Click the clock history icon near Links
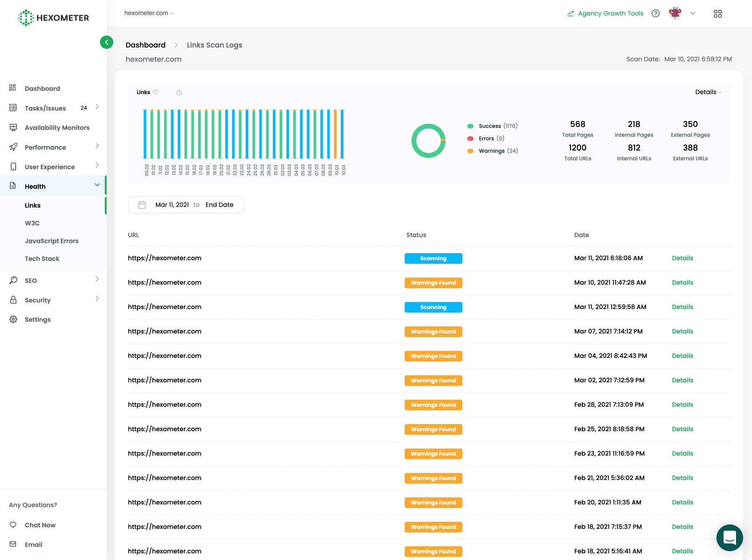752x560 pixels. click(179, 92)
